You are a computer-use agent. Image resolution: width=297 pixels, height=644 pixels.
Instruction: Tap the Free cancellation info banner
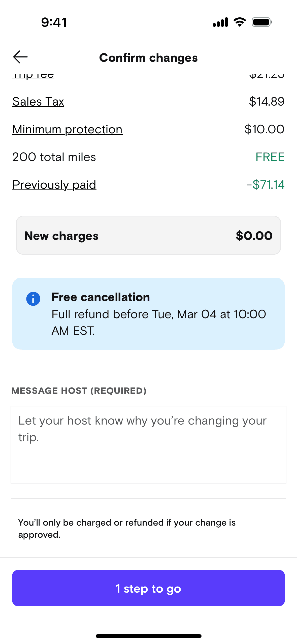click(148, 313)
